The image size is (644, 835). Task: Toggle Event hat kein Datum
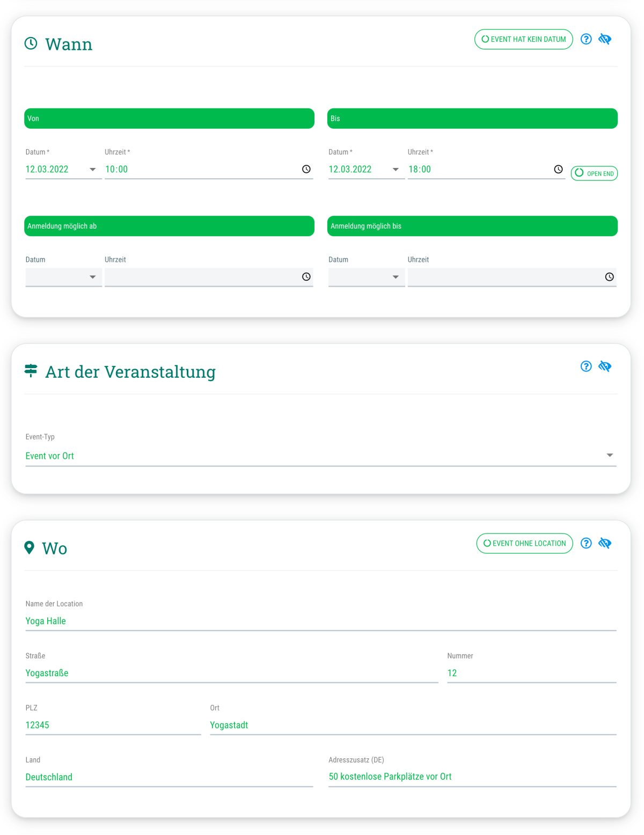click(x=523, y=39)
